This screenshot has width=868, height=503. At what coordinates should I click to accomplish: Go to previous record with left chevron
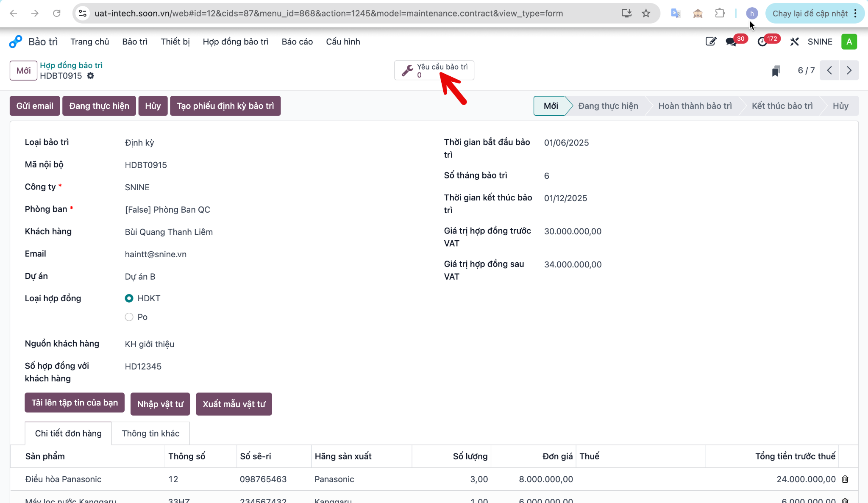[x=829, y=70]
